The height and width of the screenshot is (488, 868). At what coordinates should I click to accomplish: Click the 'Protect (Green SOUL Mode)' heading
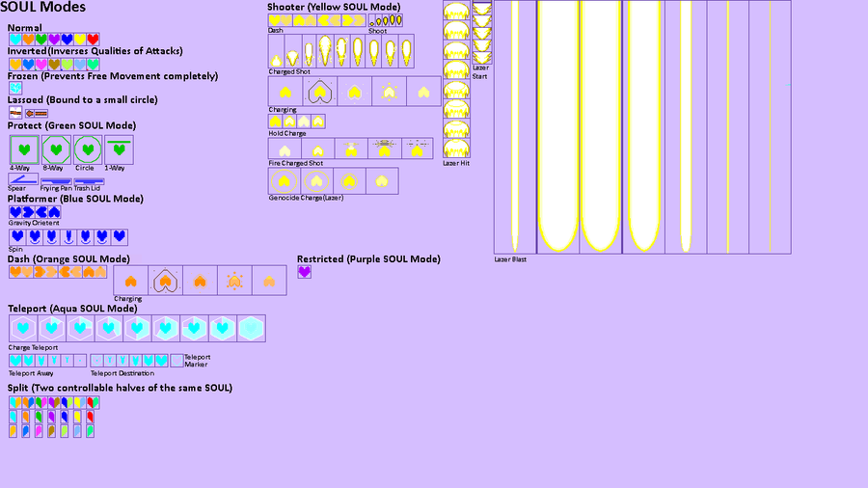[x=72, y=125]
